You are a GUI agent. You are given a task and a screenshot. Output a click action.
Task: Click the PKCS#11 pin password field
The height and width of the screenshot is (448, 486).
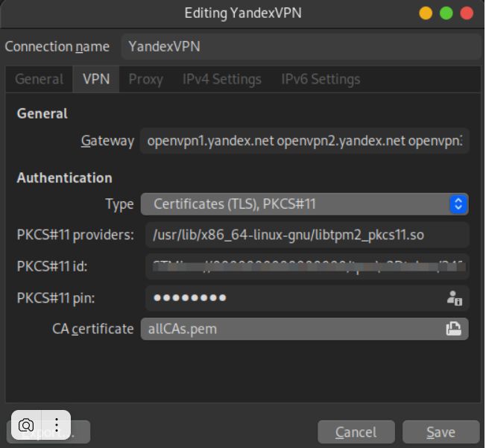click(294, 298)
